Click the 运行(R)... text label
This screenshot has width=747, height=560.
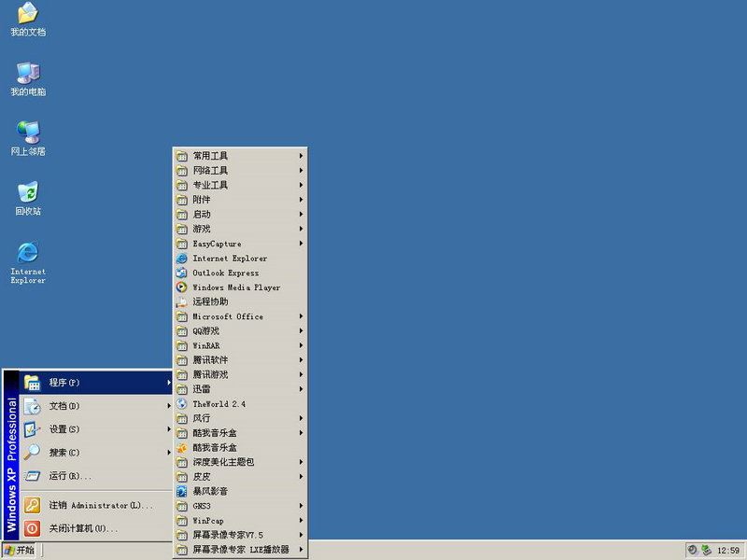70,476
